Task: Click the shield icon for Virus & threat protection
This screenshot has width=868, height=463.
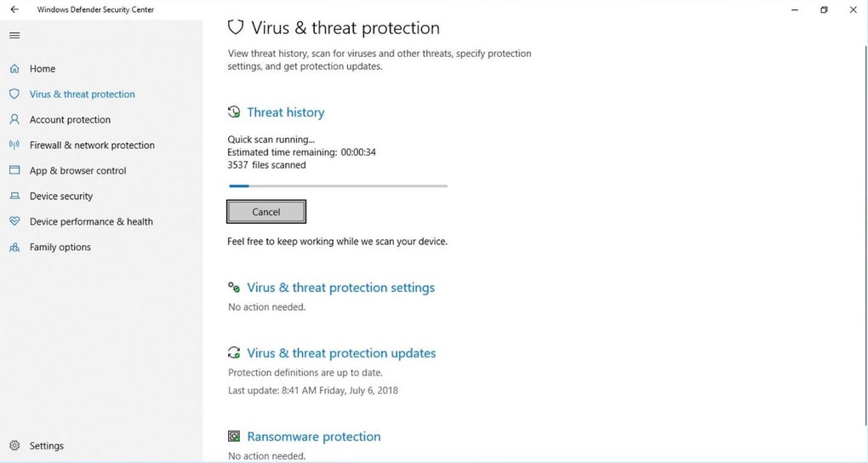Action: click(14, 94)
